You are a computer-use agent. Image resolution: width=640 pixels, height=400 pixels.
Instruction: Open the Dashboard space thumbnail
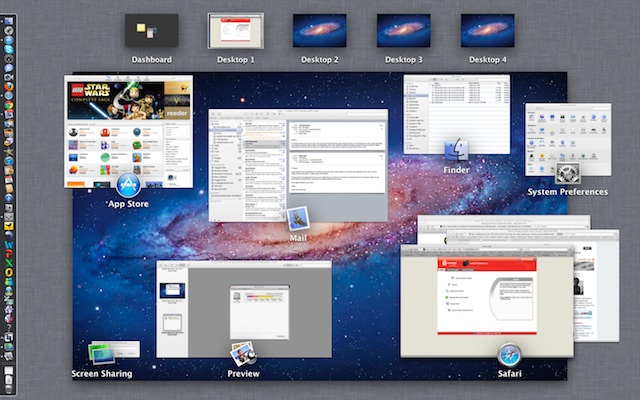tap(151, 31)
